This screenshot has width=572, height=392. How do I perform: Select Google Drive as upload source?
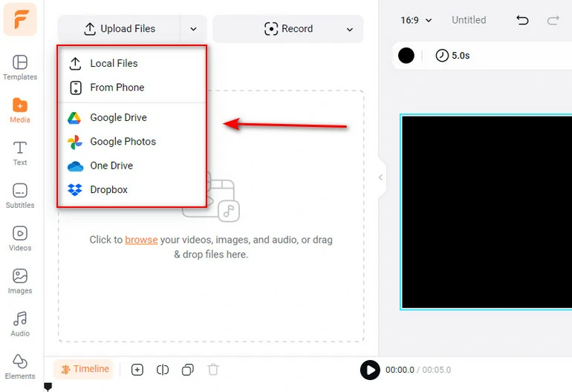pos(131,117)
